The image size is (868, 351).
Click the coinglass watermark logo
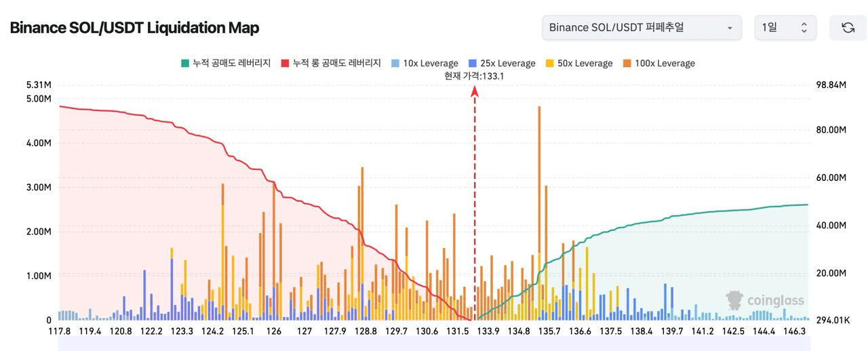[x=765, y=300]
